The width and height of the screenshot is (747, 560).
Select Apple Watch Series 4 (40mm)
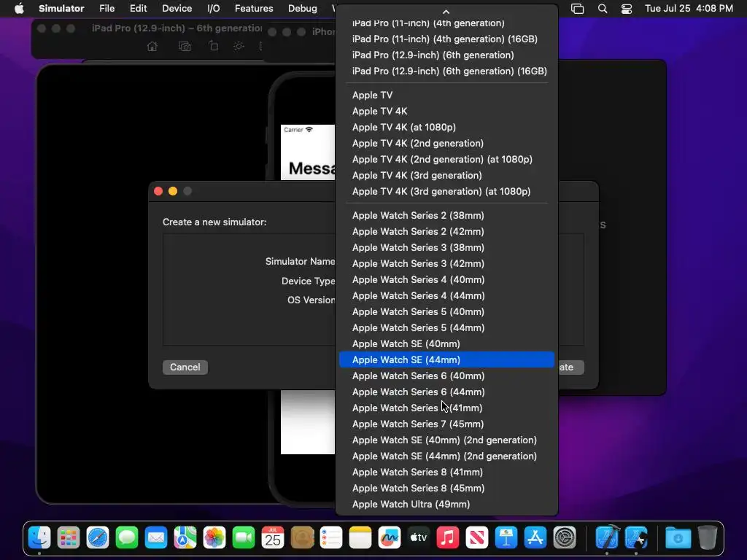pos(447,279)
